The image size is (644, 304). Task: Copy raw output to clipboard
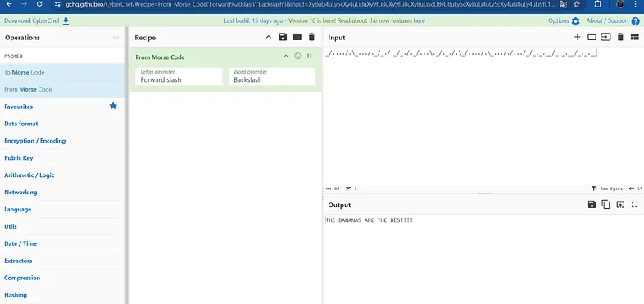tap(605, 205)
